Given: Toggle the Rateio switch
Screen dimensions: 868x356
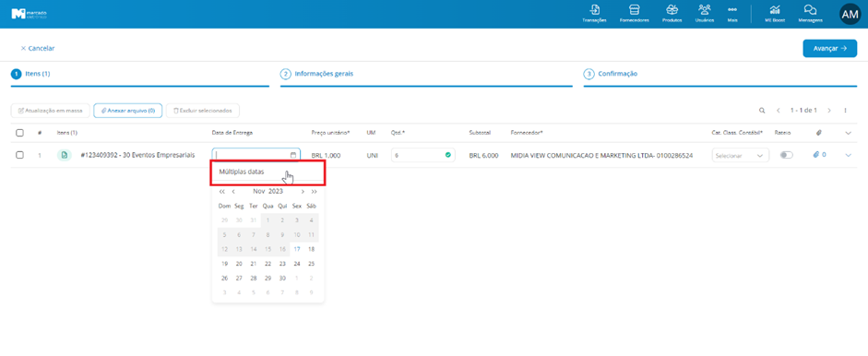Looking at the screenshot, I should 786,155.
